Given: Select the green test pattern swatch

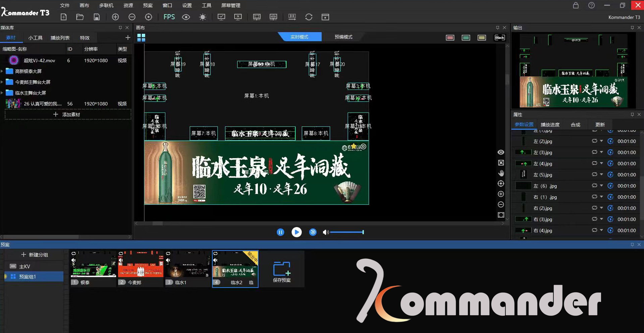Looking at the screenshot, I should tap(466, 38).
